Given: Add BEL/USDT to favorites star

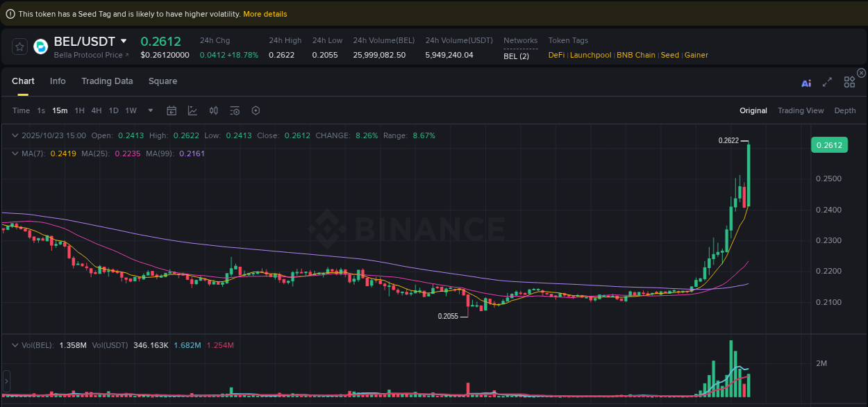Looking at the screenshot, I should click(19, 47).
